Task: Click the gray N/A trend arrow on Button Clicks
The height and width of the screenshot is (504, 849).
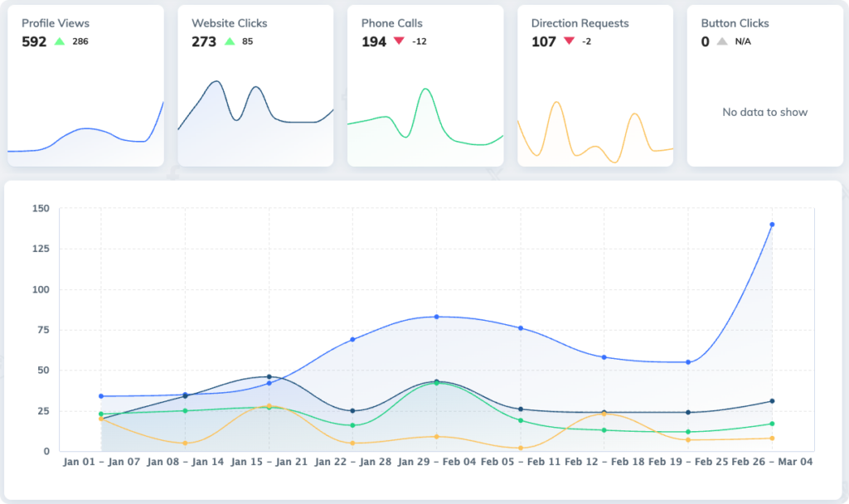Action: [x=722, y=40]
